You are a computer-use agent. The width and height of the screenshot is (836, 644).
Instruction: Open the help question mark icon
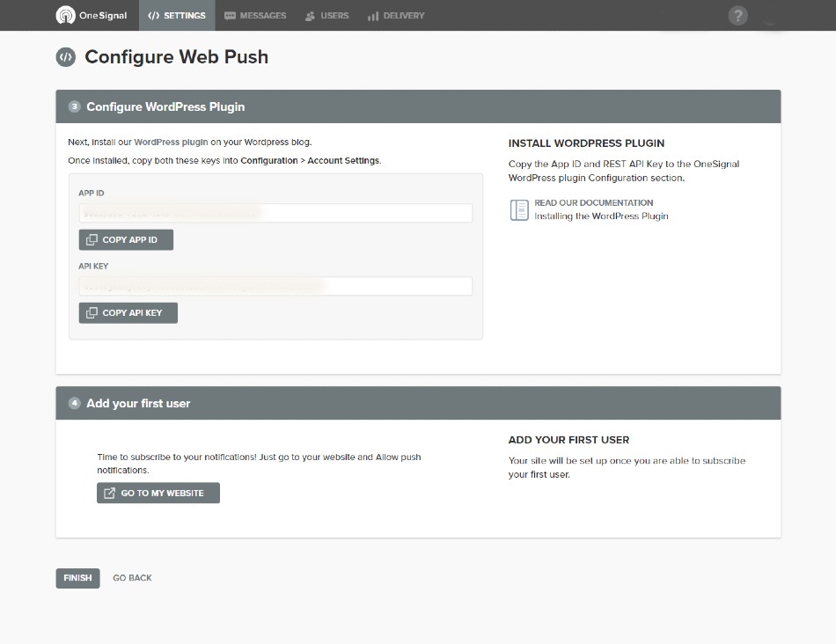[738, 16]
